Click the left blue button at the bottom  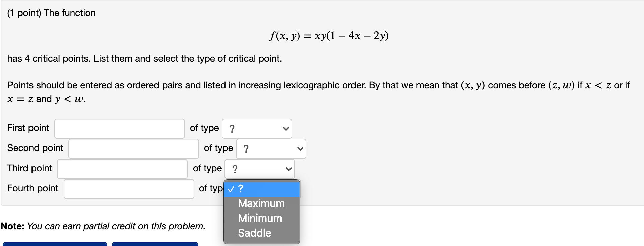click(56, 244)
